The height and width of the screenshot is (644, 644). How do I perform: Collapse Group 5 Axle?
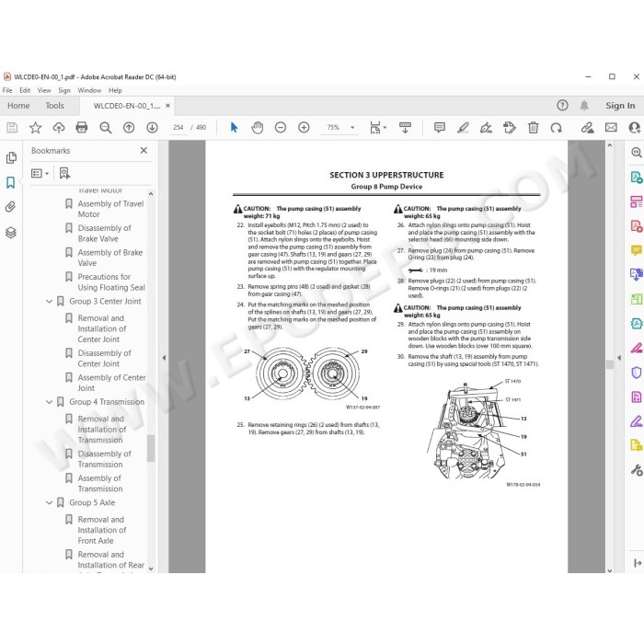pyautogui.click(x=49, y=502)
